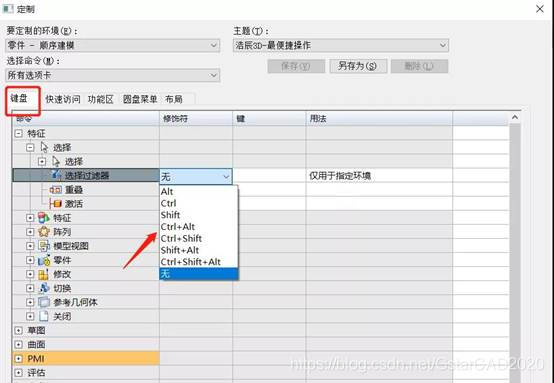Open the 主题 theme dropdown
This screenshot has width=554, height=383.
pos(341,45)
